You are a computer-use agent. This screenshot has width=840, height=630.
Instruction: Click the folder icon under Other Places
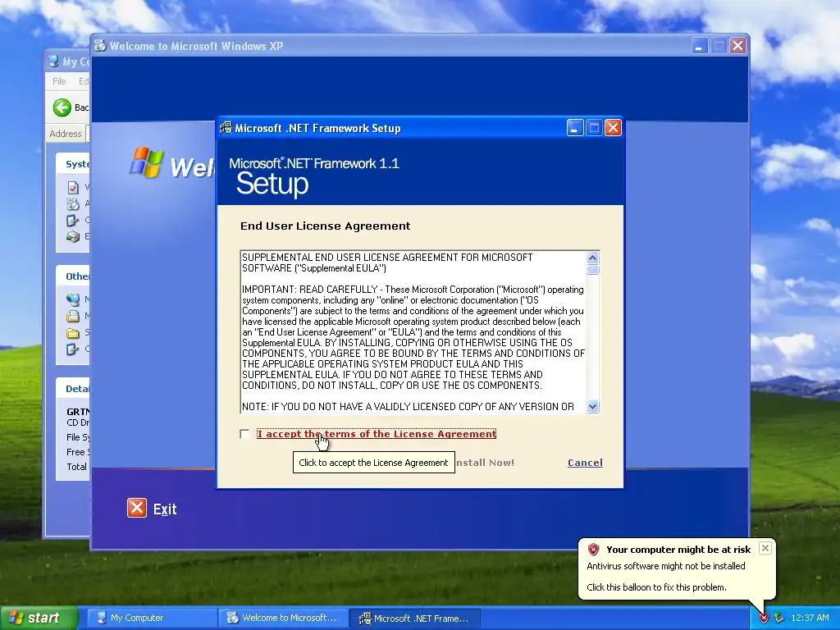(x=73, y=333)
